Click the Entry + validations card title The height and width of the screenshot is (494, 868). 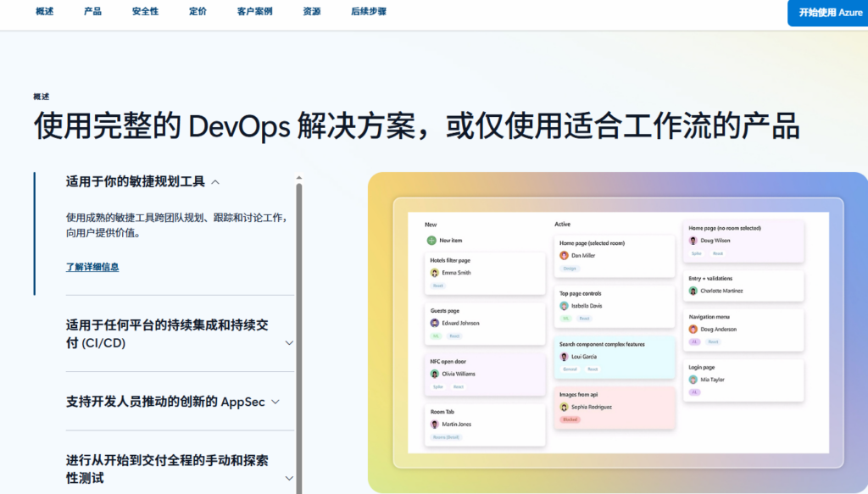709,278
